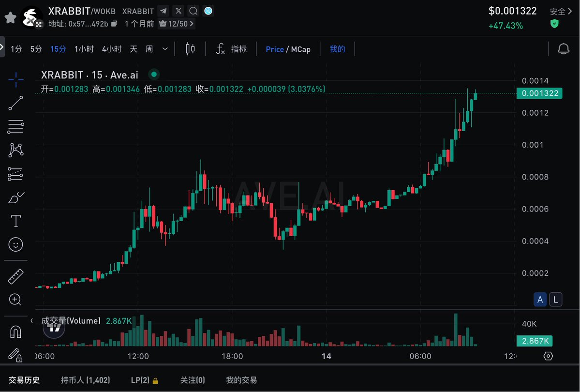The width and height of the screenshot is (580, 392).
Task: Switch to the 4小时 timeframe
Action: tap(112, 49)
